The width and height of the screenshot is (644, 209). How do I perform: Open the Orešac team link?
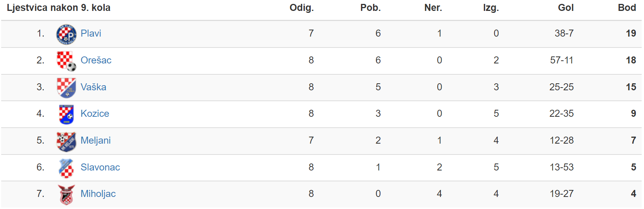tap(96, 60)
